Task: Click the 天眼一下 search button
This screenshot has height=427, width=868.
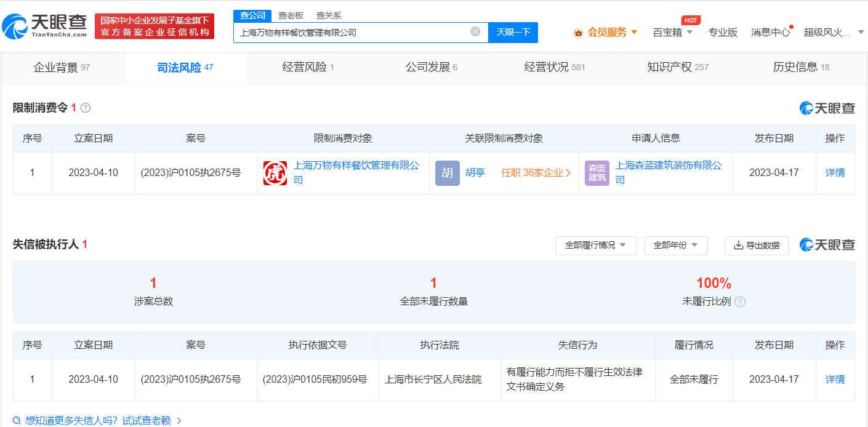Action: [513, 33]
